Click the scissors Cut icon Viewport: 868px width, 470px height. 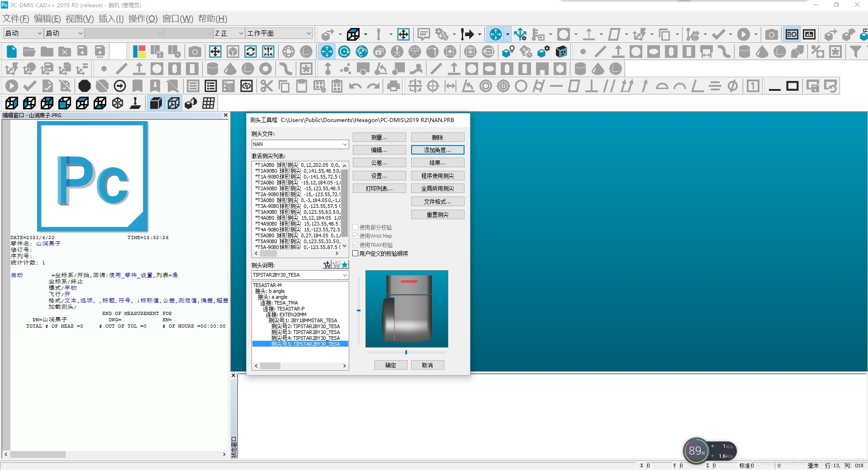click(x=267, y=86)
